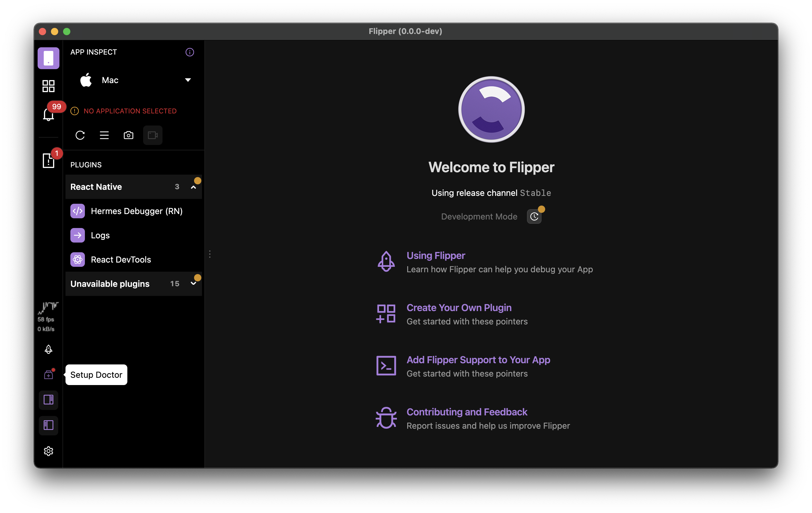The width and height of the screenshot is (812, 513).
Task: Toggle video recording button
Action: [x=153, y=135]
